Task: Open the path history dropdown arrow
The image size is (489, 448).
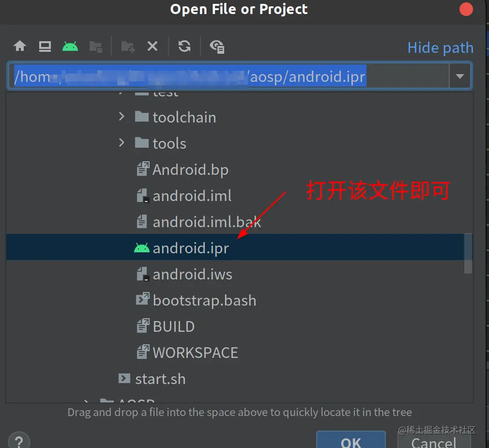Action: click(x=459, y=77)
